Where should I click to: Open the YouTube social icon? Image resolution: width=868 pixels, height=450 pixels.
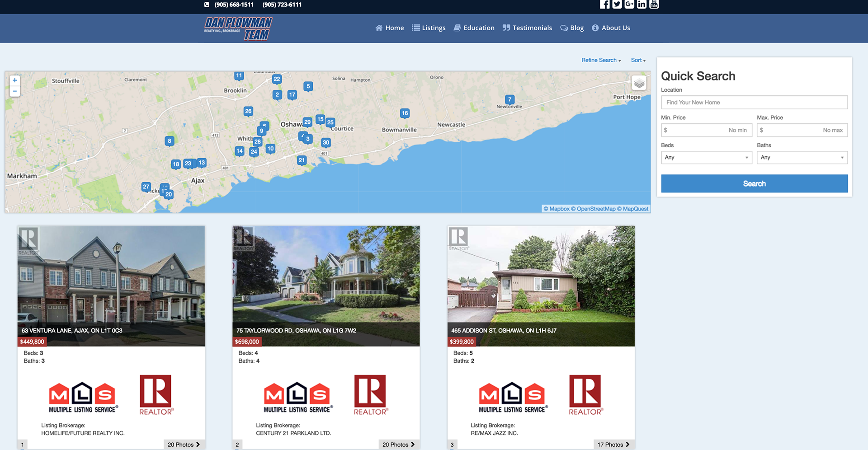pos(654,4)
